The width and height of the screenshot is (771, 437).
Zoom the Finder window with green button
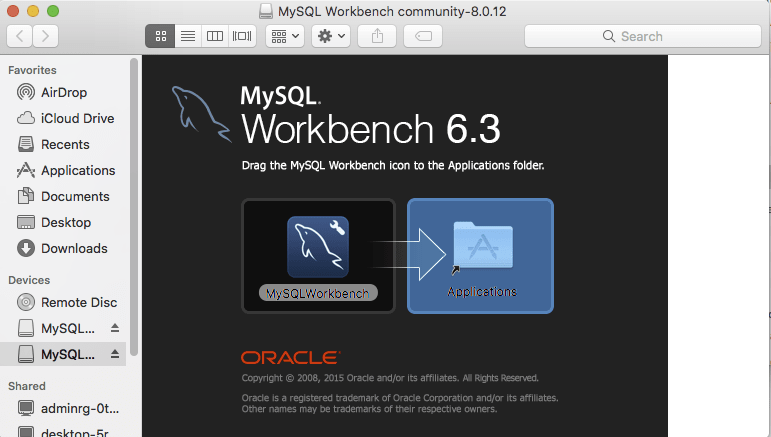tap(53, 11)
